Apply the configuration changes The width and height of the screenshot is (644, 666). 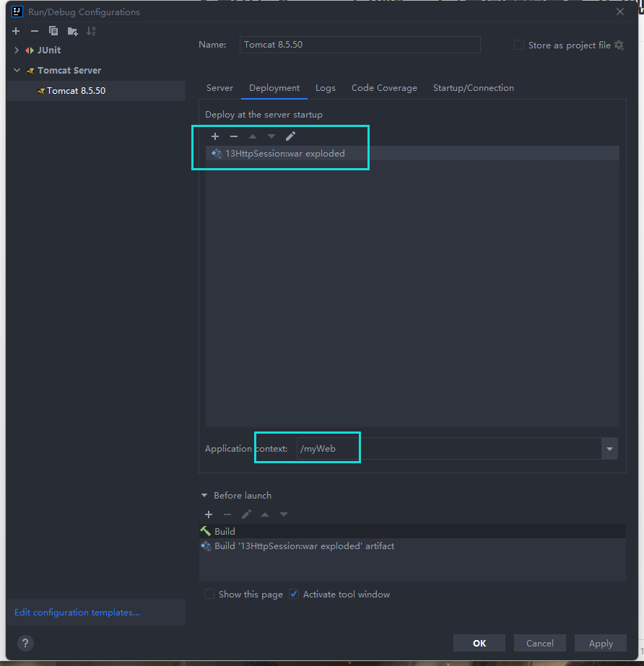(601, 643)
